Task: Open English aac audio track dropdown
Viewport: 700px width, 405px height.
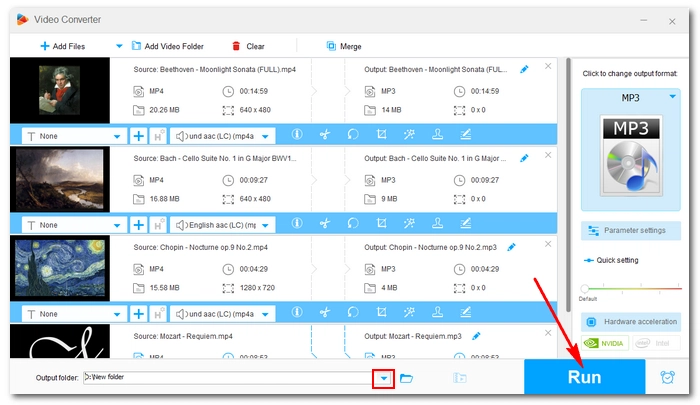Action: (x=222, y=225)
